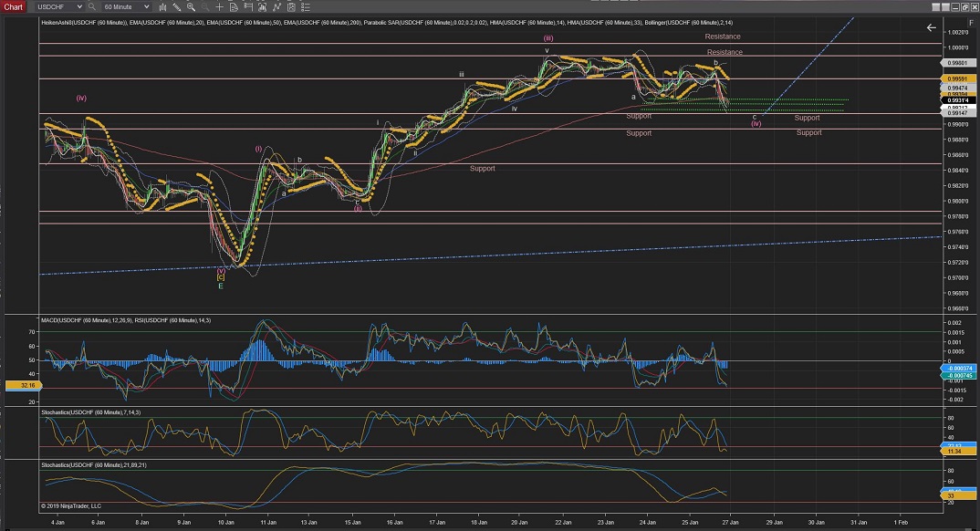Screen dimensions: 980x531
Task: Expand the USDCHF instrument dropdown
Action: [79, 6]
